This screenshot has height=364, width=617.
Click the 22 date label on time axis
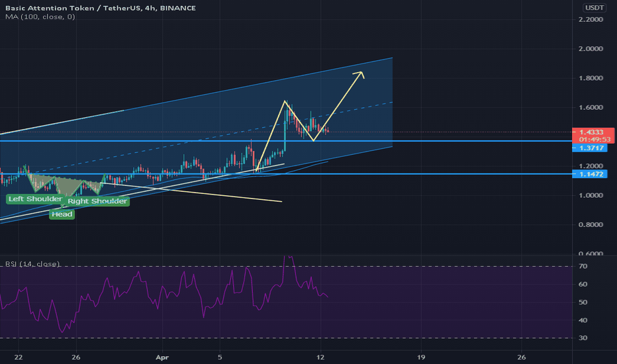[18, 357]
